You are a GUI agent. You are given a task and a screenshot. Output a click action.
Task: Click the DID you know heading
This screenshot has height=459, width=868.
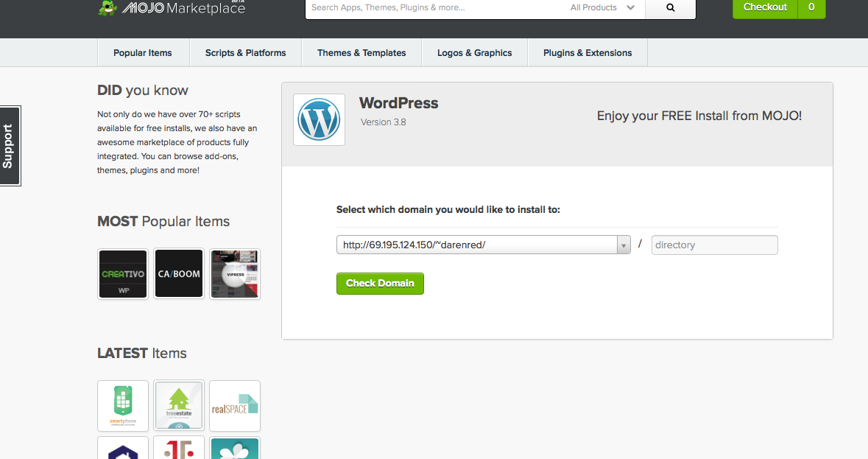click(x=143, y=90)
